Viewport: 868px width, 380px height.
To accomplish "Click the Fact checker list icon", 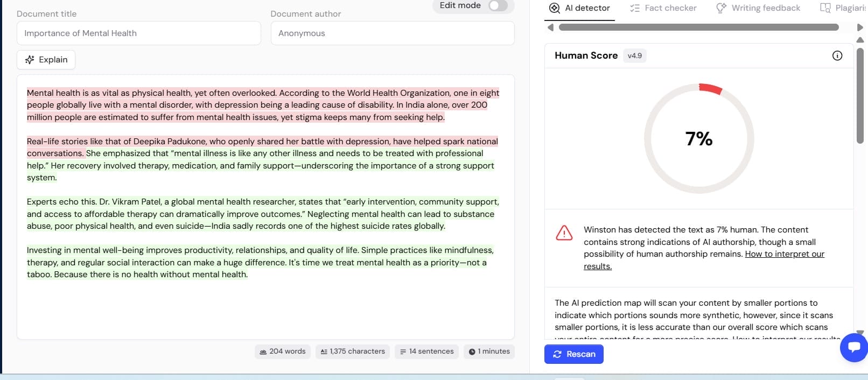I will (x=635, y=8).
